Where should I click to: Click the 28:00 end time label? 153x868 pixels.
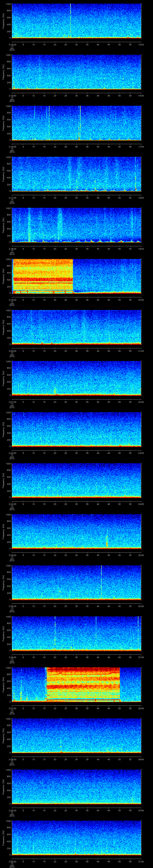pos(141,708)
